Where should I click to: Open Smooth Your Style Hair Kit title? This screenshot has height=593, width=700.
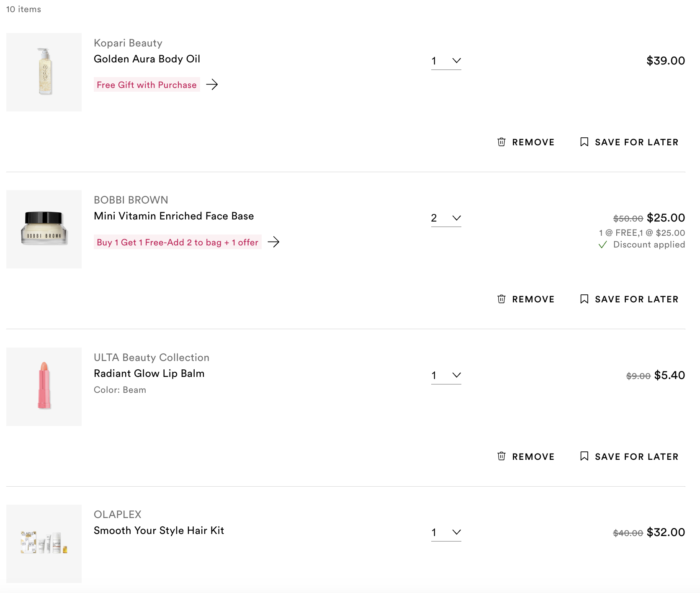pos(159,531)
